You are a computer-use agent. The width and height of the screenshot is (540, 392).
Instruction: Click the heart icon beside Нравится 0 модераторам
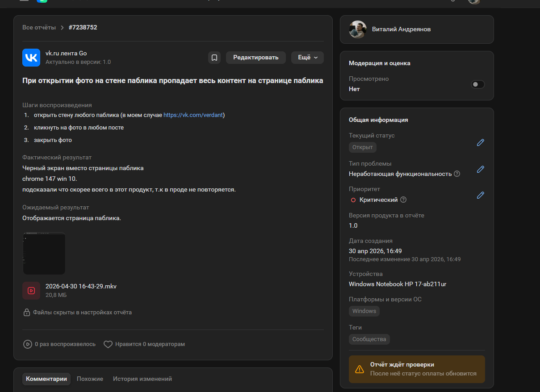coord(108,344)
